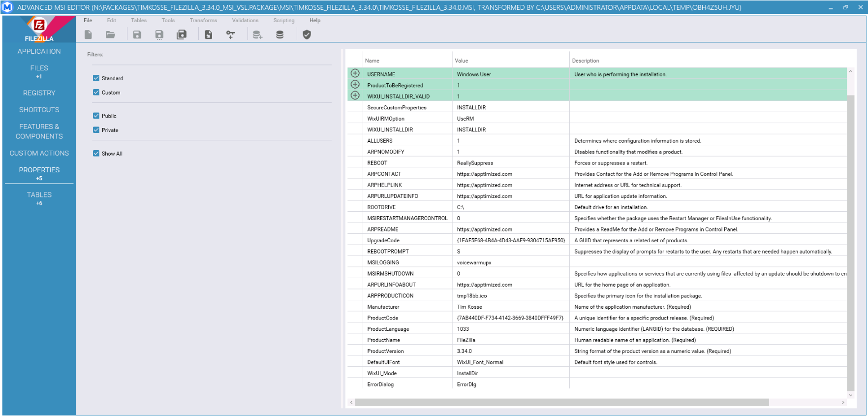Screen dimensions: 868x417
Task: Select the SecureCustomProperties property name
Action: [397, 107]
